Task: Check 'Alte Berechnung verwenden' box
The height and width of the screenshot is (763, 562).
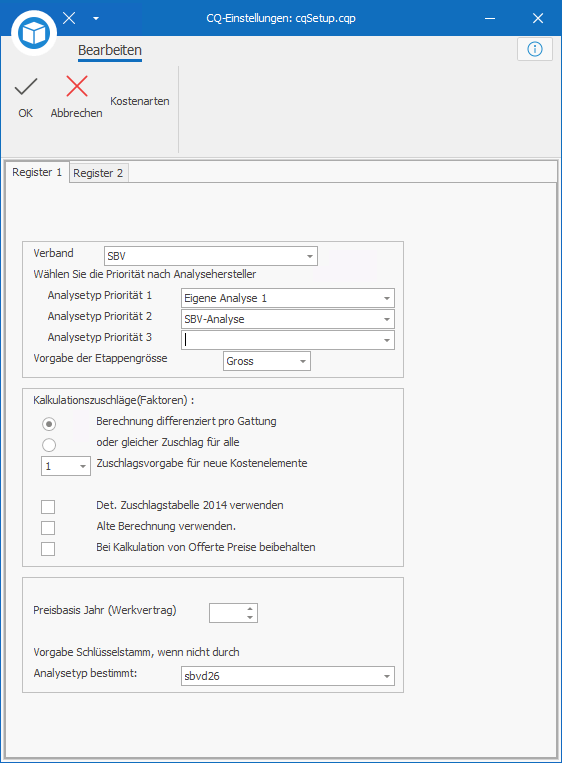Action: 48,527
